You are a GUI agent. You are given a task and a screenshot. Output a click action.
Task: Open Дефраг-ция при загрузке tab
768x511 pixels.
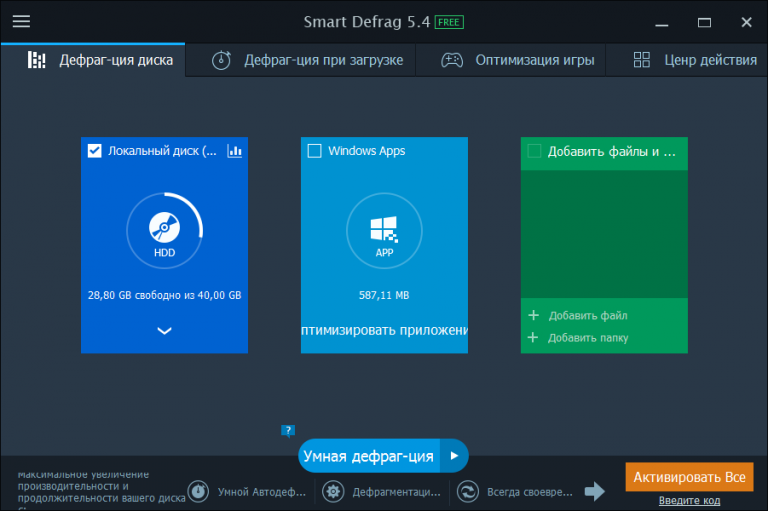click(x=300, y=60)
